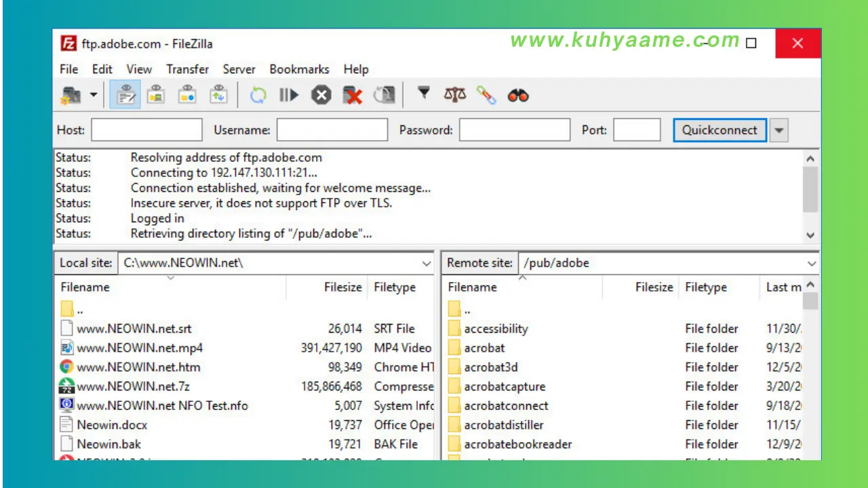Open the View menu
This screenshot has height=488, width=868.
[x=139, y=69]
